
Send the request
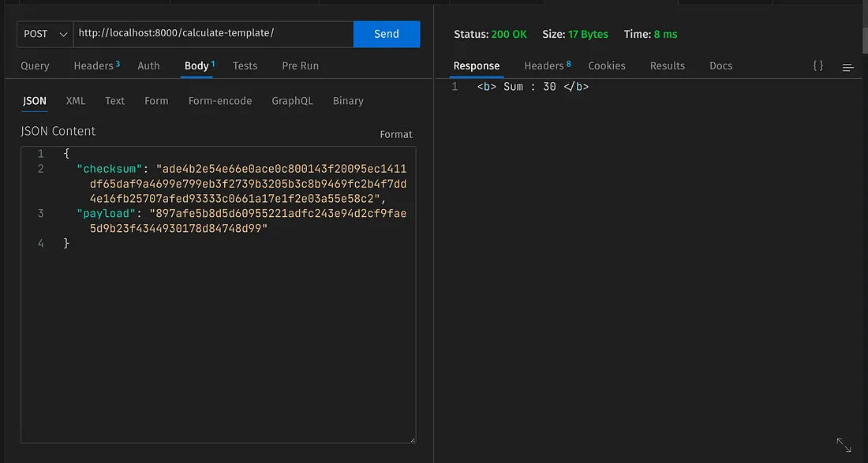pos(387,34)
